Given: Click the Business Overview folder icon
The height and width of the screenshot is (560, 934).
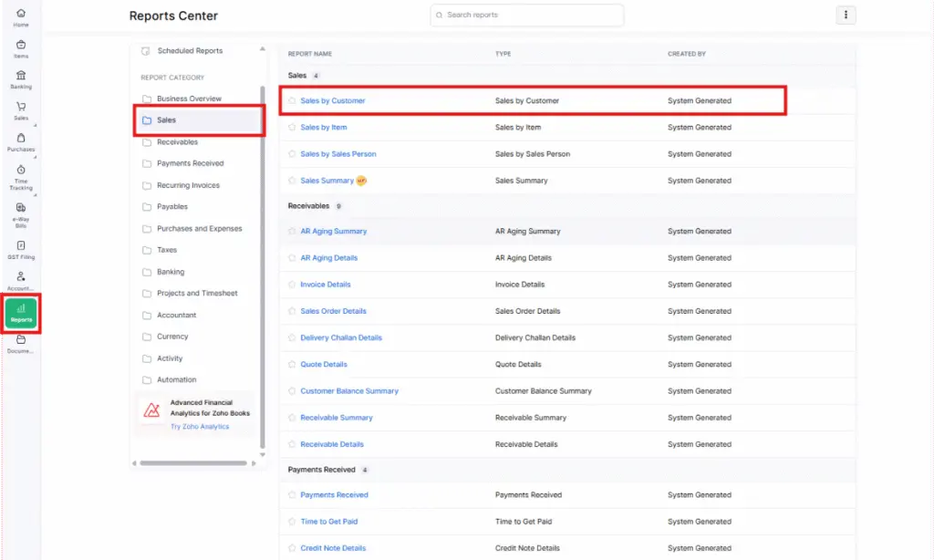Looking at the screenshot, I should click(x=147, y=99).
